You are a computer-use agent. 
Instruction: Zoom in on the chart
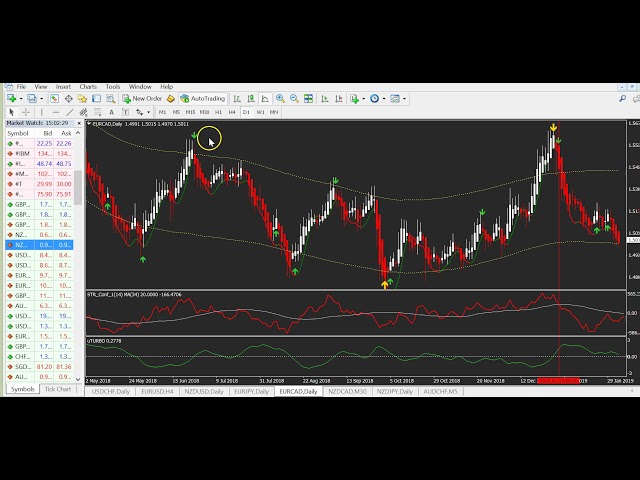coord(280,99)
